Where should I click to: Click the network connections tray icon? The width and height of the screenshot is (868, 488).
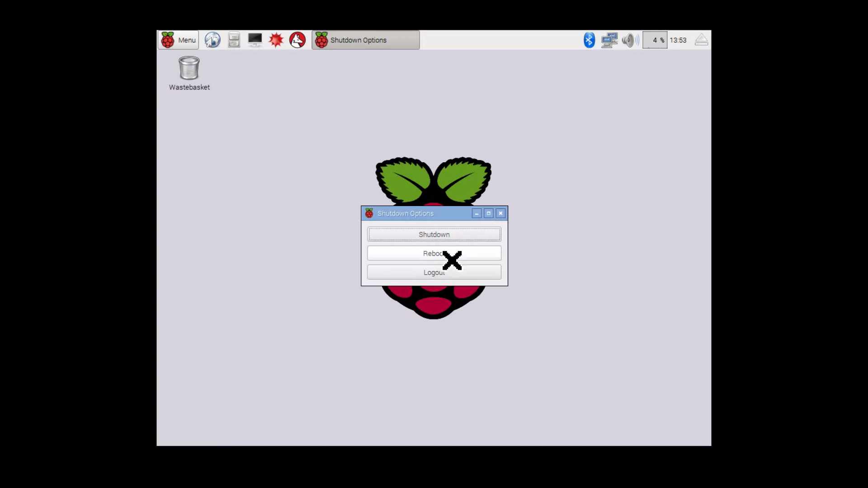click(609, 40)
